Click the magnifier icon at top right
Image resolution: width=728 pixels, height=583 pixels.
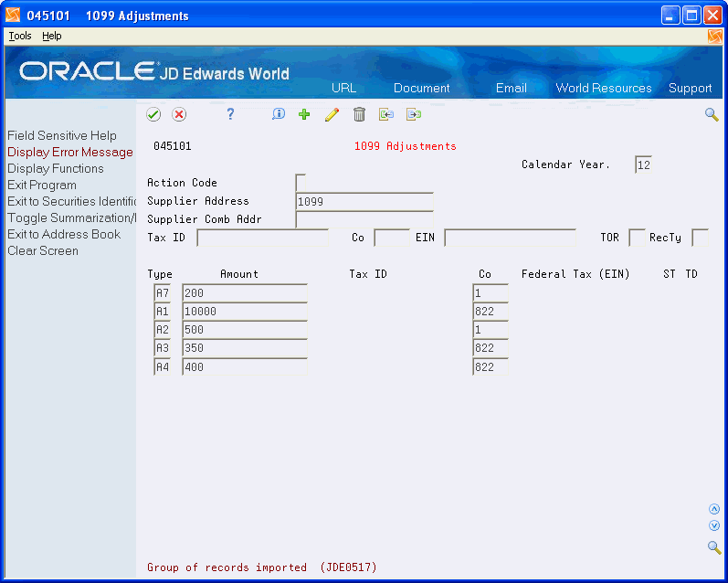tap(712, 114)
